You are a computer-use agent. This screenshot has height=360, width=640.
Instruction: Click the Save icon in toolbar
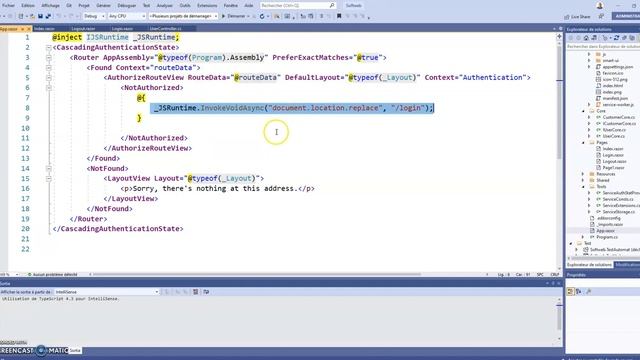[x=40, y=16]
